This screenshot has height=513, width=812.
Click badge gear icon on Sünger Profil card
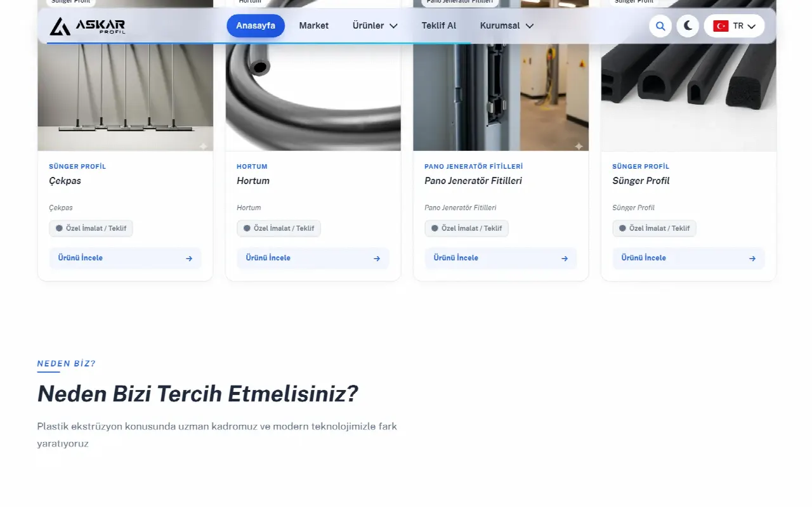coord(622,228)
